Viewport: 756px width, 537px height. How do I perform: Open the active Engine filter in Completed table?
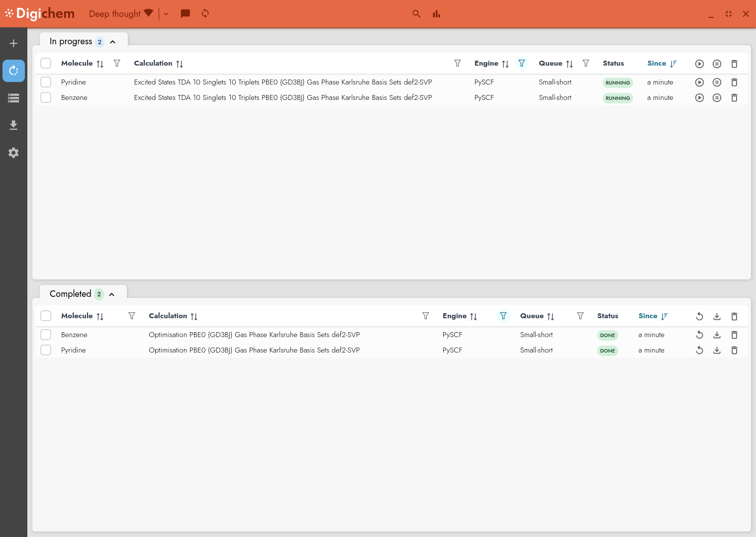coord(503,316)
